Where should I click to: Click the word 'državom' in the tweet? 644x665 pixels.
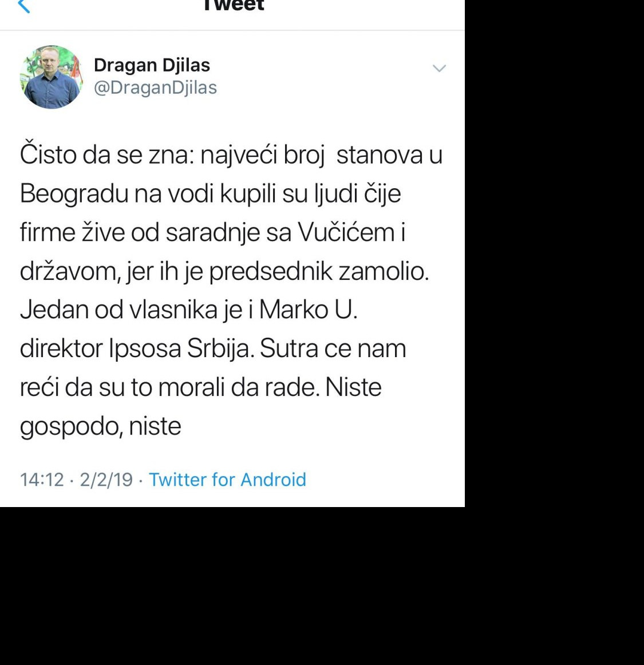69,271
